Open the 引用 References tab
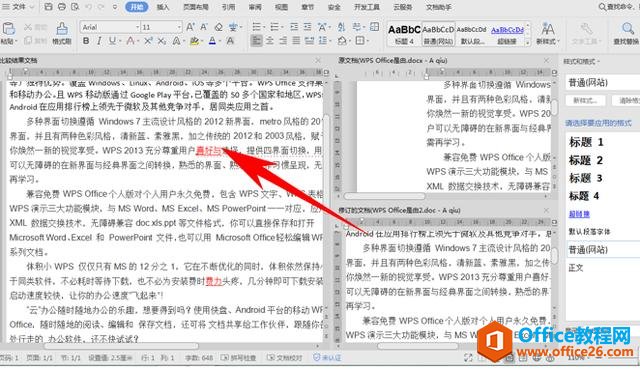This screenshot has width=640, height=369. (x=228, y=7)
